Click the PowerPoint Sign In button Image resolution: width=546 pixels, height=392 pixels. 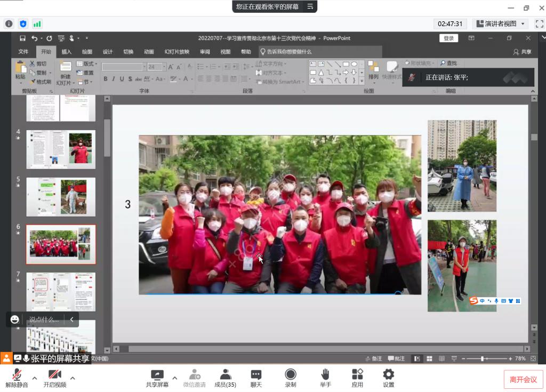click(448, 38)
